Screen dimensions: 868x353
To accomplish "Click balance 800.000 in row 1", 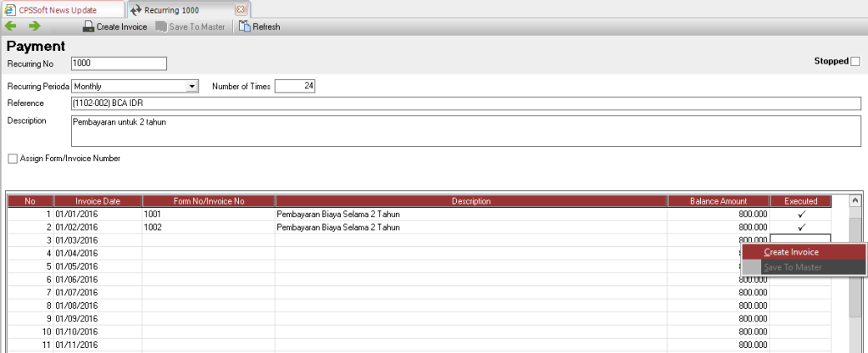I will (718, 214).
